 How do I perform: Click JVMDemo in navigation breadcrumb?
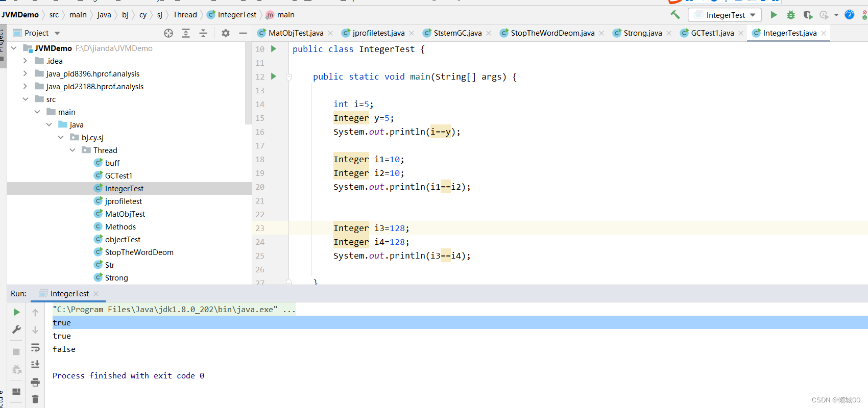[20, 15]
